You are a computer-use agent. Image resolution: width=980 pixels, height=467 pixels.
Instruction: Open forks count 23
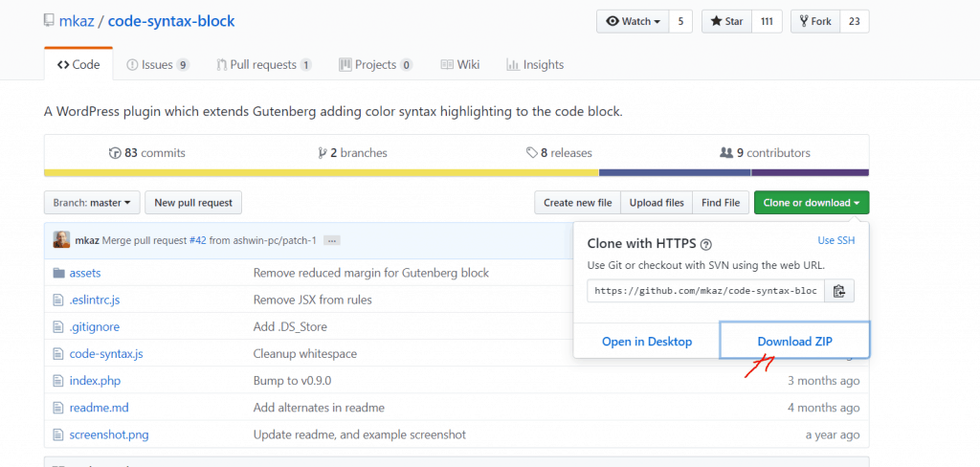click(855, 21)
